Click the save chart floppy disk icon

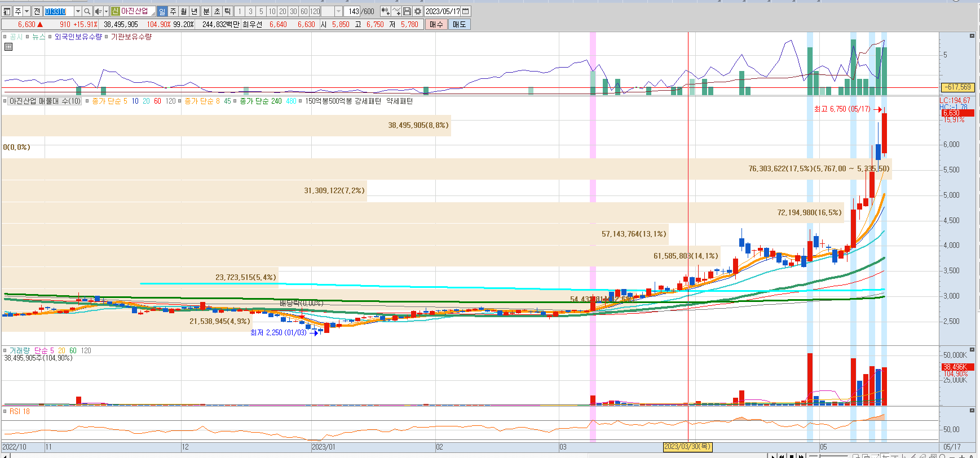[407, 11]
